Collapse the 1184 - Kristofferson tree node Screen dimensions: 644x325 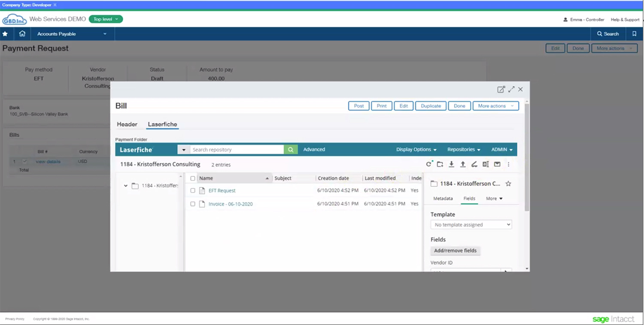[125, 186]
